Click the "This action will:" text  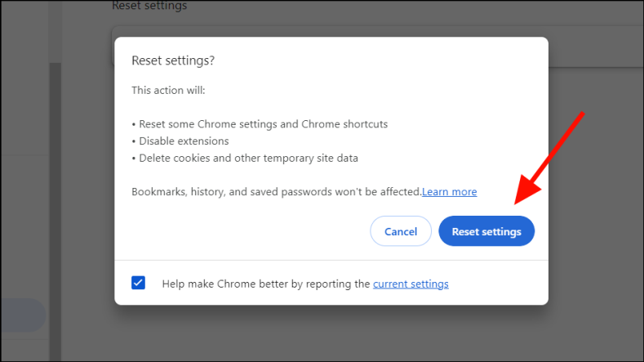coord(168,90)
